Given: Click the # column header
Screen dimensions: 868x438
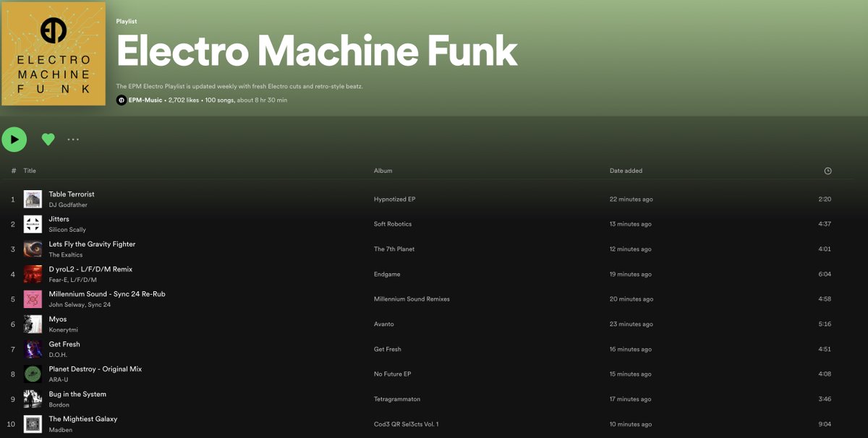Looking at the screenshot, I should [14, 171].
